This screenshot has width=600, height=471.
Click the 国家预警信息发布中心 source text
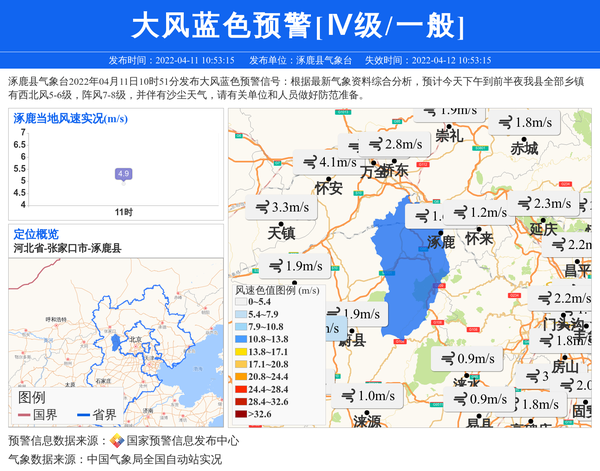tap(183, 441)
